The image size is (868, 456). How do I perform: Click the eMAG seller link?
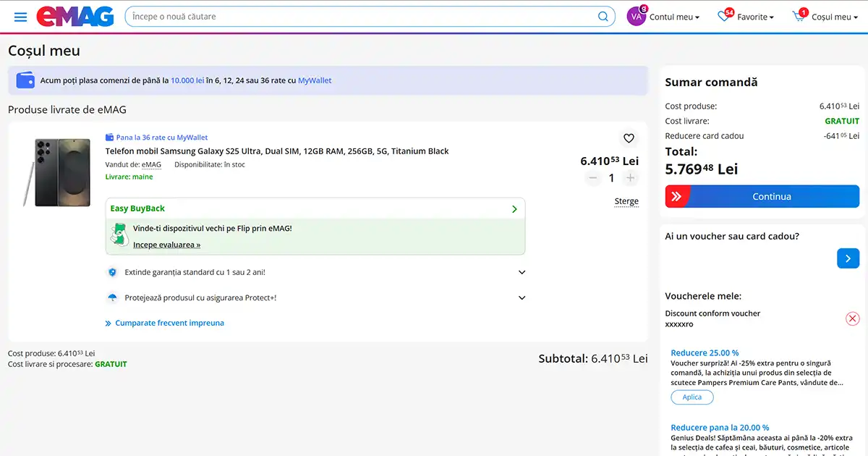(x=151, y=164)
